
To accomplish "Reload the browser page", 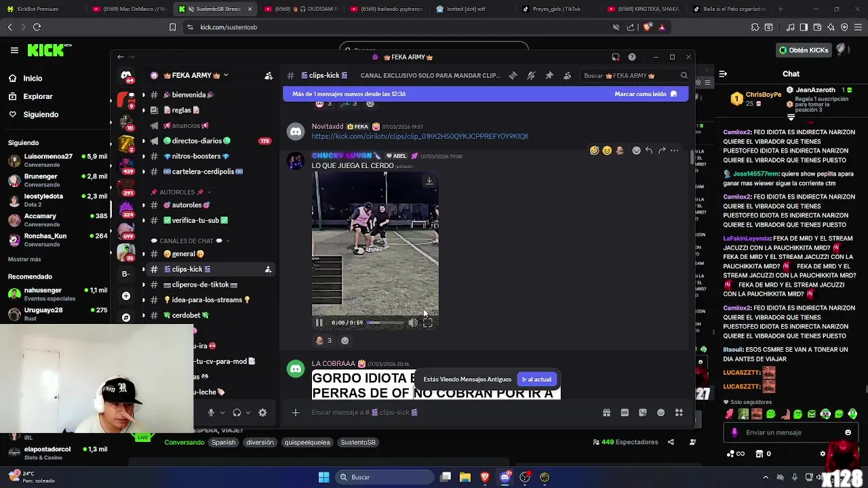I will [37, 27].
